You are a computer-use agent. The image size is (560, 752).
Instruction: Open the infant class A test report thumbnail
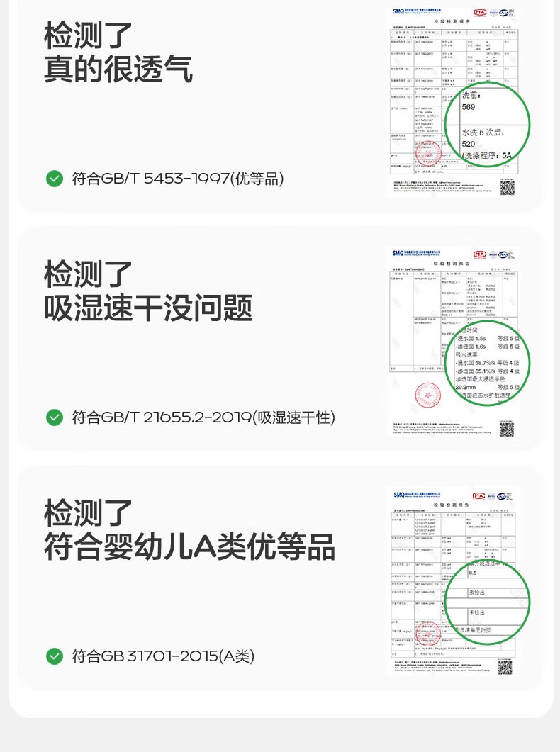click(454, 581)
